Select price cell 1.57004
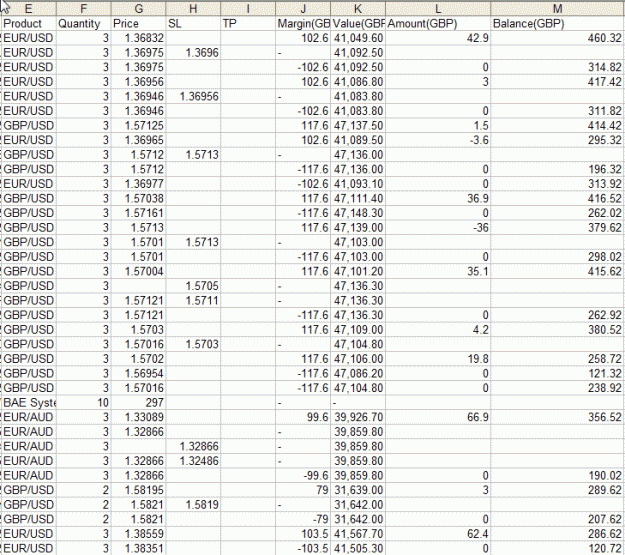 click(x=138, y=272)
